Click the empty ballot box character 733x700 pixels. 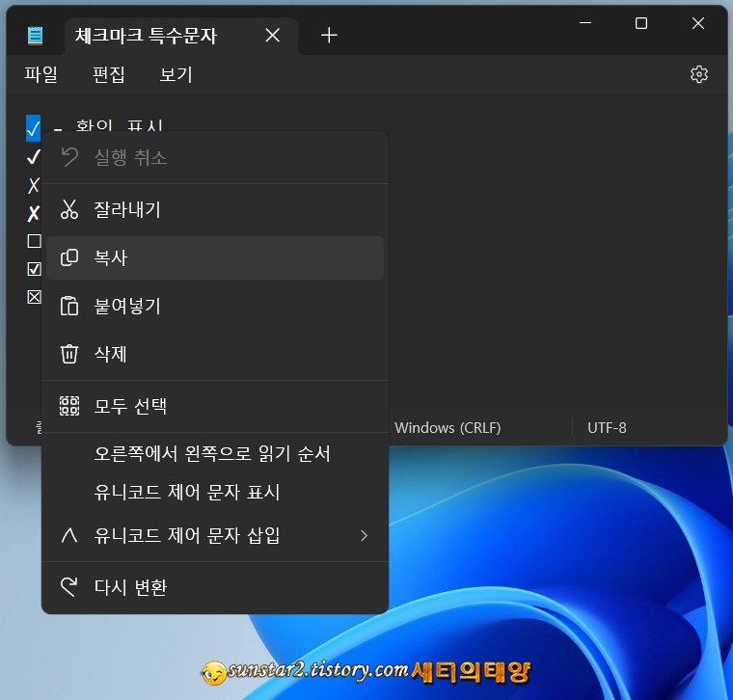pyautogui.click(x=34, y=241)
